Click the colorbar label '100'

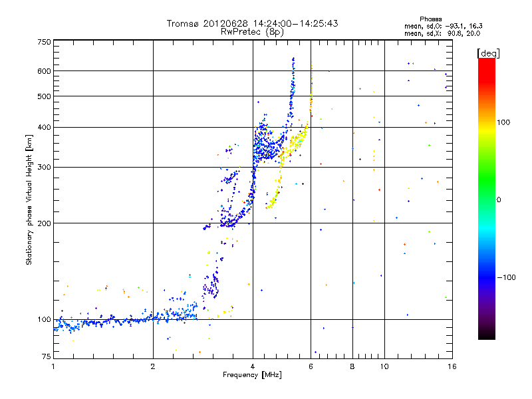tap(503, 122)
